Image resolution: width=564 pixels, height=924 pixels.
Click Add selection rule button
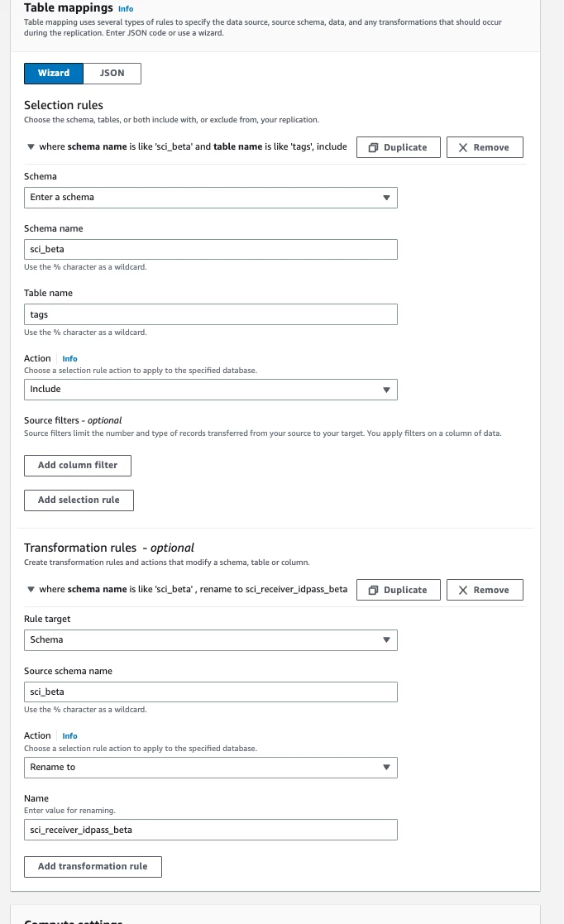pyautogui.click(x=79, y=500)
